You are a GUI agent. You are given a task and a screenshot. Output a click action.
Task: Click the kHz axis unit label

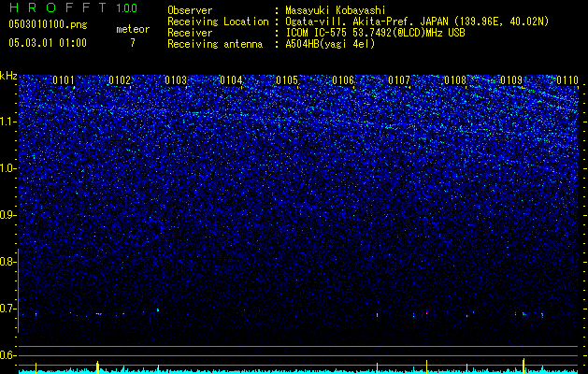click(8, 76)
